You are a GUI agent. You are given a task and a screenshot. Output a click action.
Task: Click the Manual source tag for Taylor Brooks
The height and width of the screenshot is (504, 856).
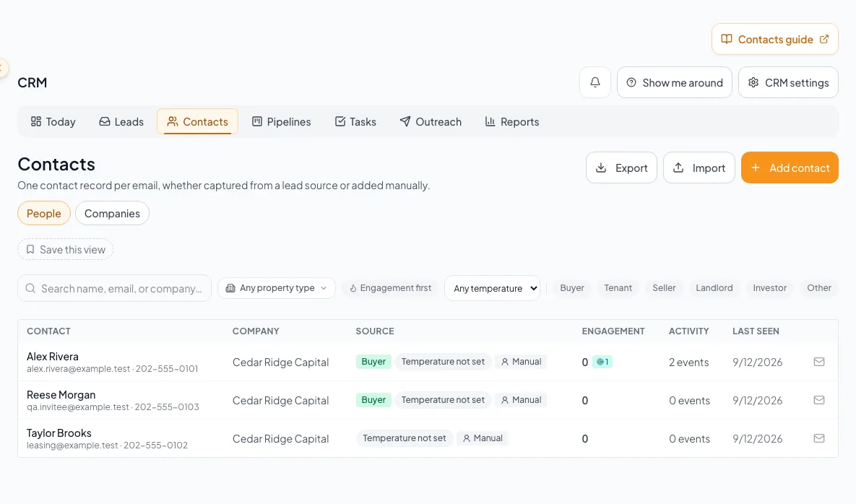point(483,438)
